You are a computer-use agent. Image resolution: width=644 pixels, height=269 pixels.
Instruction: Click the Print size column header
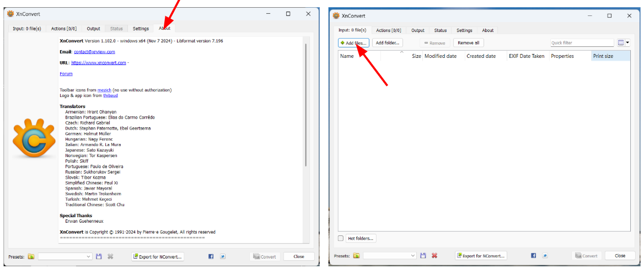click(611, 56)
